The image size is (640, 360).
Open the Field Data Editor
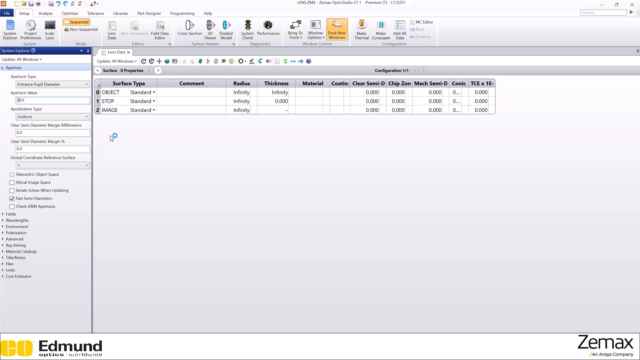click(160, 30)
